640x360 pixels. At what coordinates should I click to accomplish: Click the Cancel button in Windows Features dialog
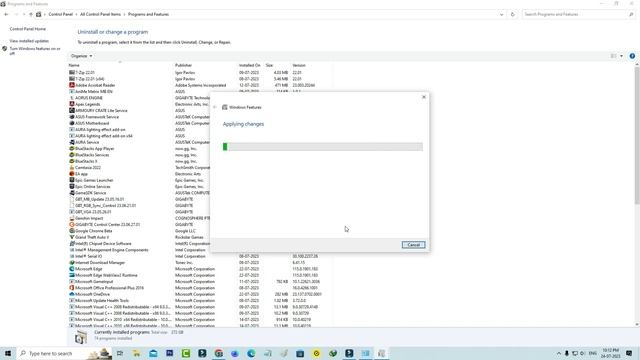[413, 245]
